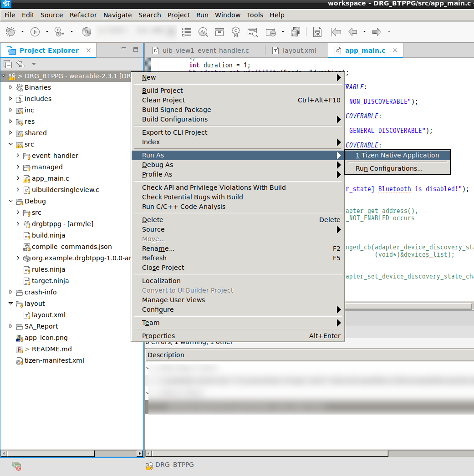Click the Profile toolbar icon

point(59,31)
